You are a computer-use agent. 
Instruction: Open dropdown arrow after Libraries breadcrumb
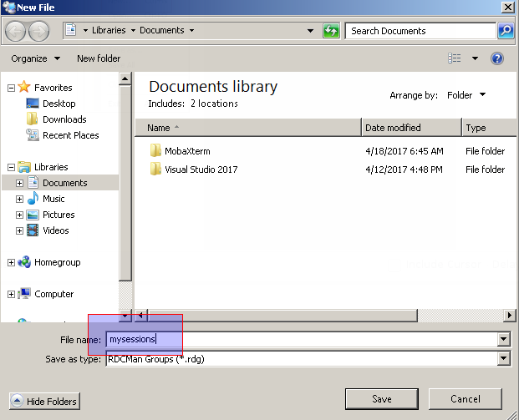[x=133, y=30]
